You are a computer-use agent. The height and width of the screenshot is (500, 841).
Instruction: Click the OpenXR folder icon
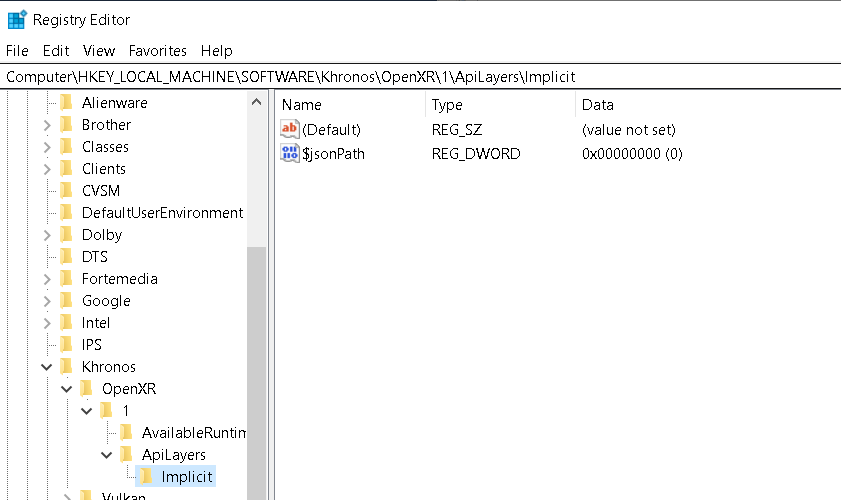(87, 389)
